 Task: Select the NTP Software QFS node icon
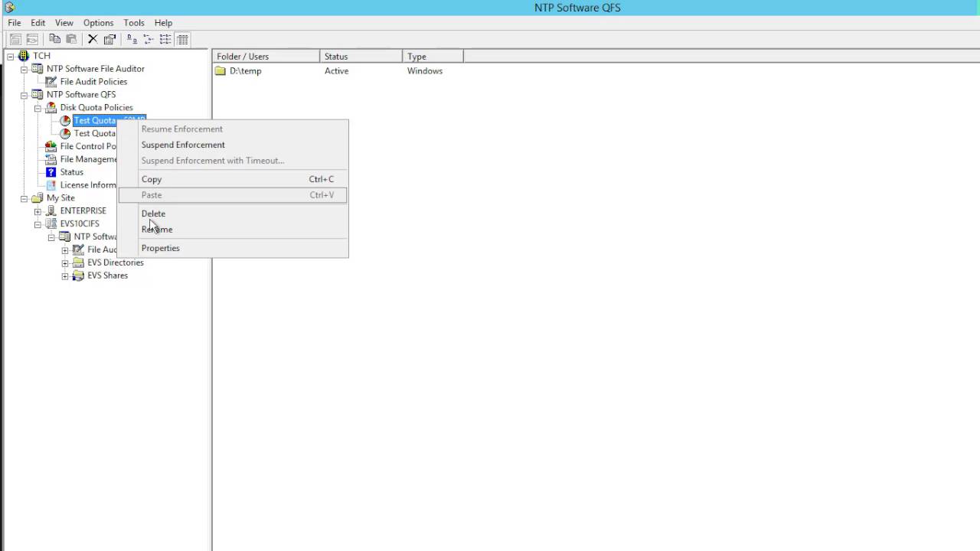point(38,95)
